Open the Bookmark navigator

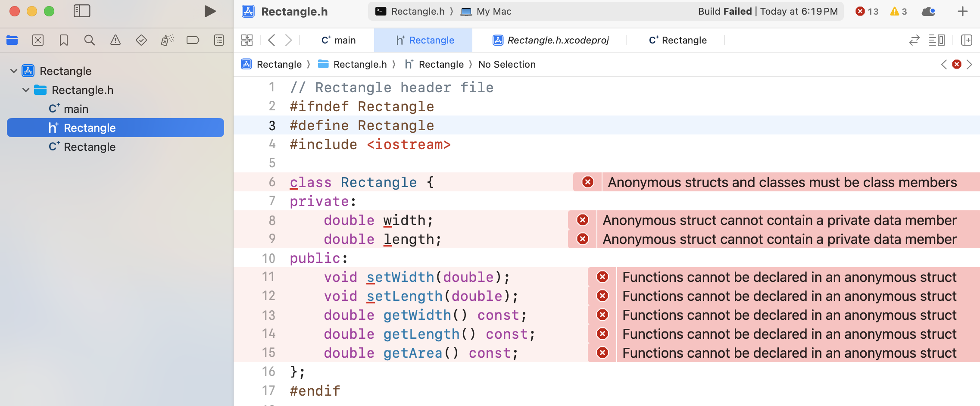click(x=64, y=40)
